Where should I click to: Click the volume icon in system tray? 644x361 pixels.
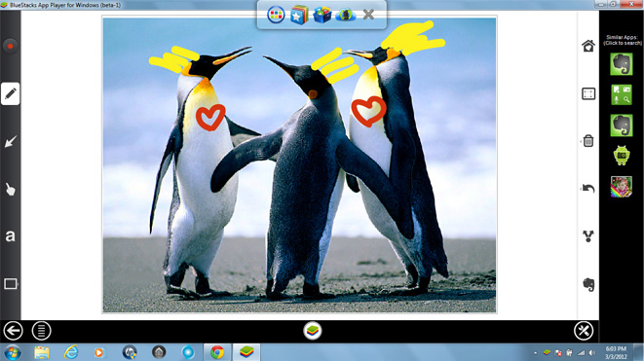[x=591, y=353]
